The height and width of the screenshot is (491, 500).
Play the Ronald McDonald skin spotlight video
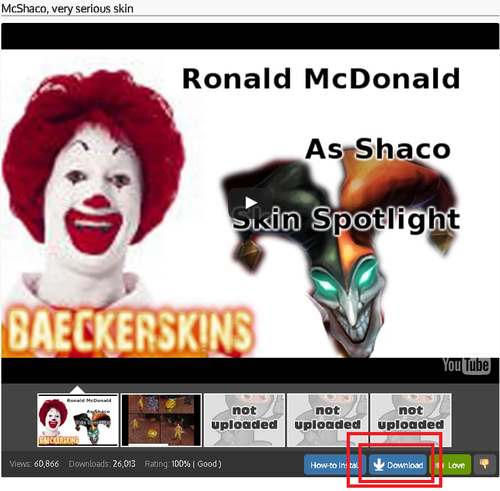(250, 202)
